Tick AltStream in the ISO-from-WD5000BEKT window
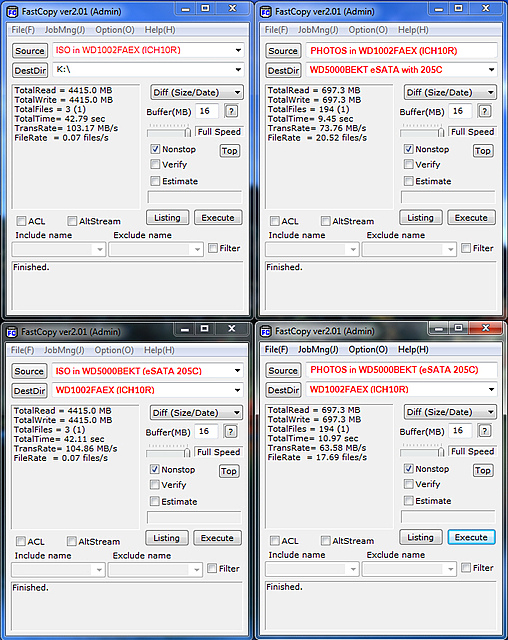Viewport: 508px width, 640px height. click(71, 541)
